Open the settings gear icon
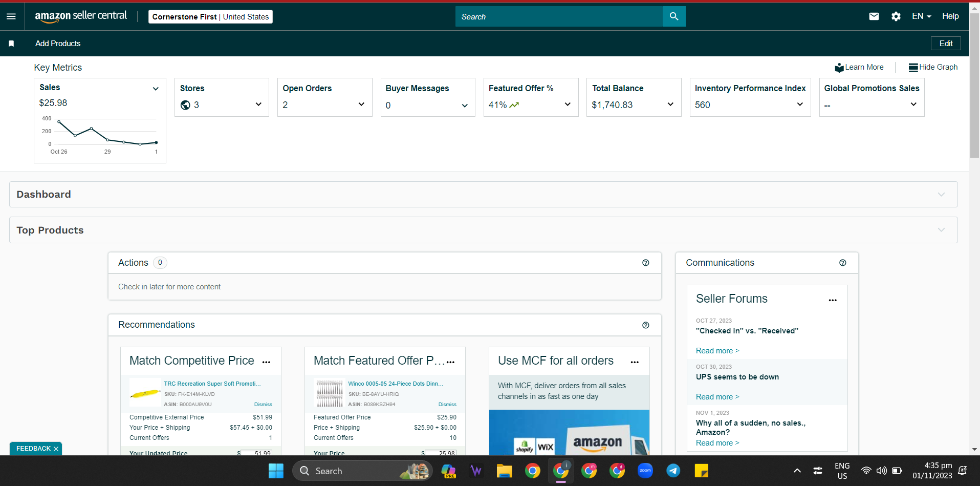The width and height of the screenshot is (980, 486). coord(896,16)
